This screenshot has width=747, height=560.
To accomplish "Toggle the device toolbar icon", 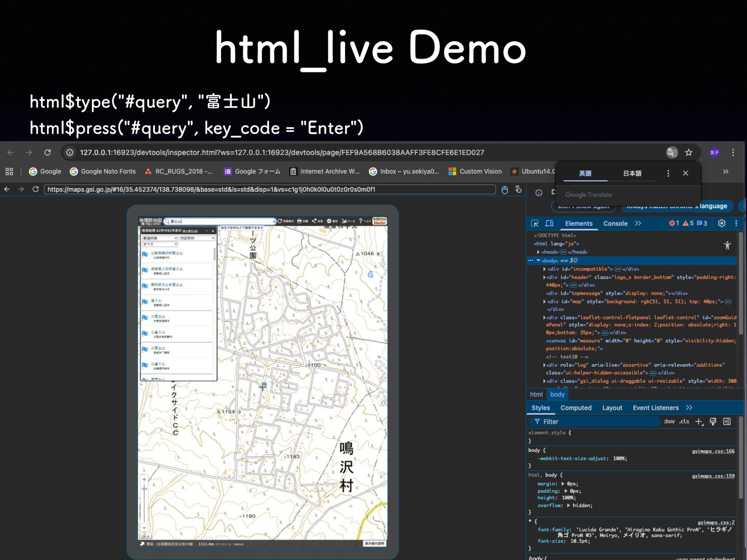I will coord(549,223).
